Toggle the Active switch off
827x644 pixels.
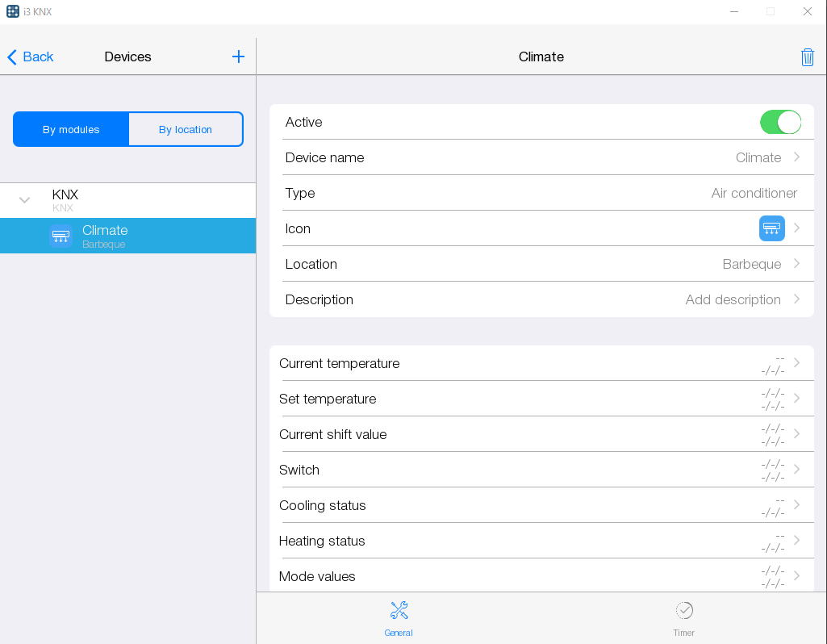click(x=779, y=122)
